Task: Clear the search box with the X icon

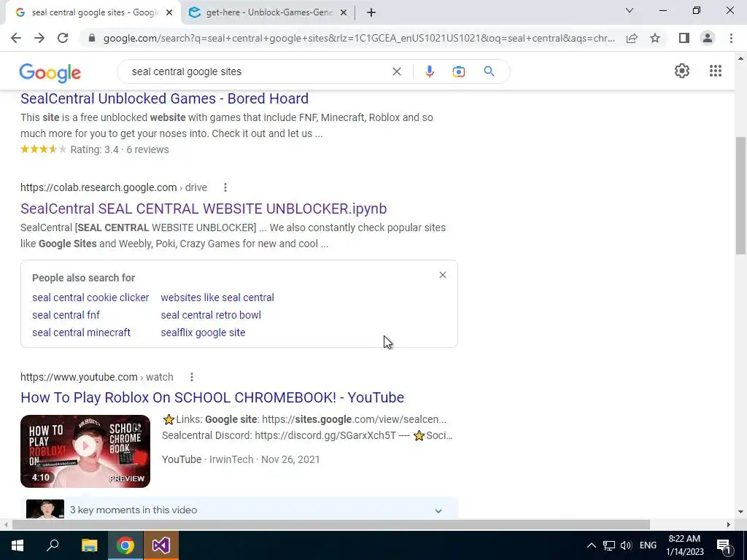Action: click(x=396, y=71)
